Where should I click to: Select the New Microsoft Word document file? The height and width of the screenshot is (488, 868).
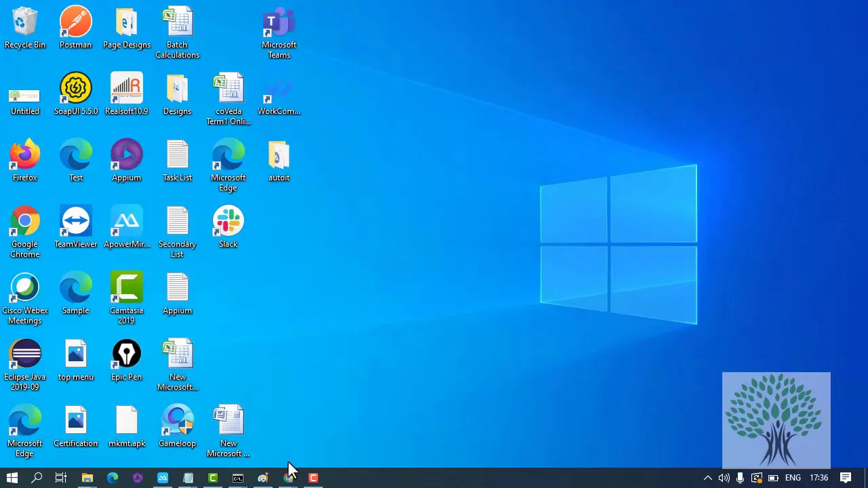click(229, 432)
